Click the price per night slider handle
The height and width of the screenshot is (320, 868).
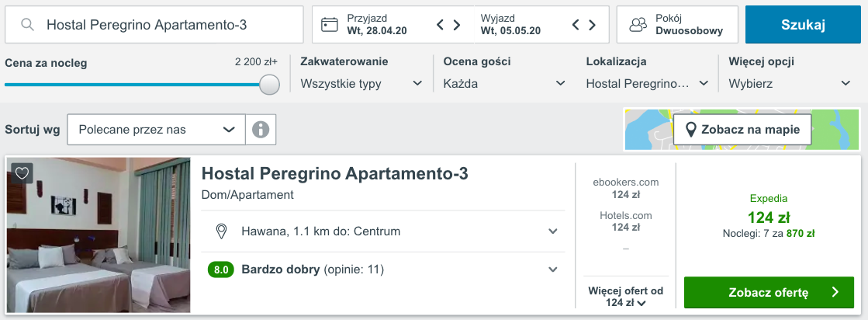(x=270, y=85)
